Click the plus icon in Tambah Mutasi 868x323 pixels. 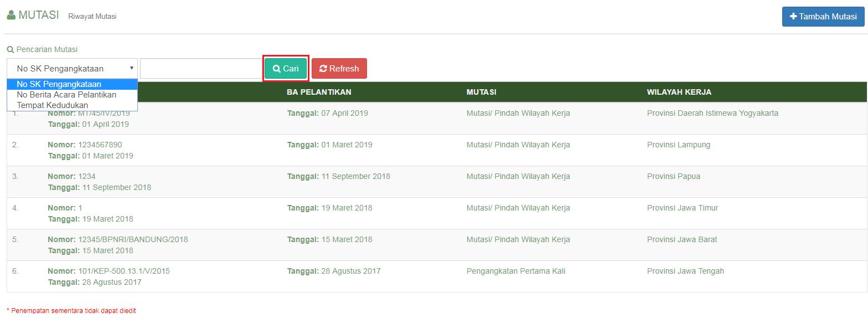pyautogui.click(x=793, y=17)
